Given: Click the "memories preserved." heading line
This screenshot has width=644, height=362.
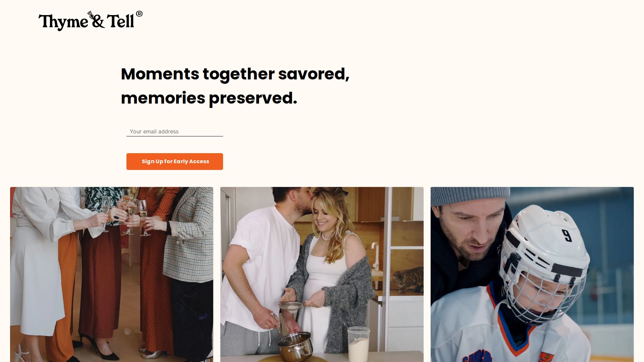Looking at the screenshot, I should [x=209, y=98].
